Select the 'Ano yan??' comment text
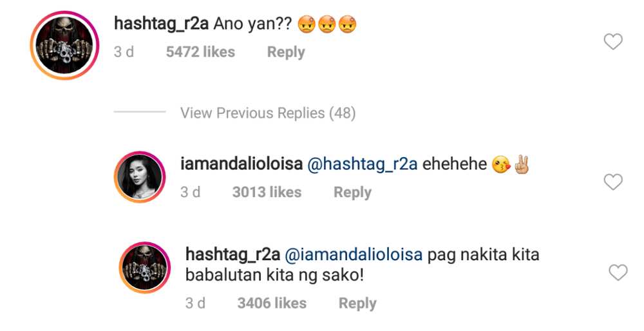644x331 pixels. tap(252, 25)
